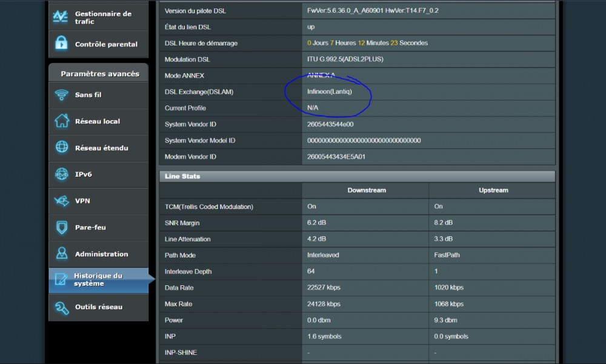
Task: Open Outils réseau via its wrench icon
Action: click(61, 307)
